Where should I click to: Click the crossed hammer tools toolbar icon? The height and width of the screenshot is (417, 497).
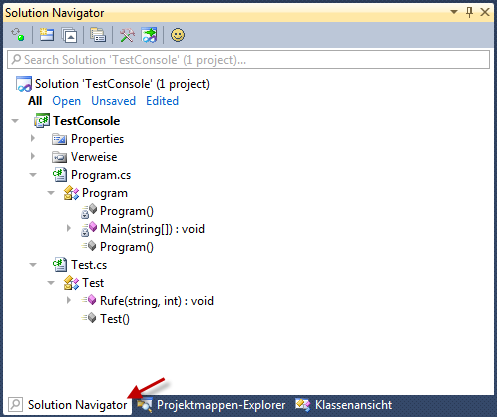127,35
